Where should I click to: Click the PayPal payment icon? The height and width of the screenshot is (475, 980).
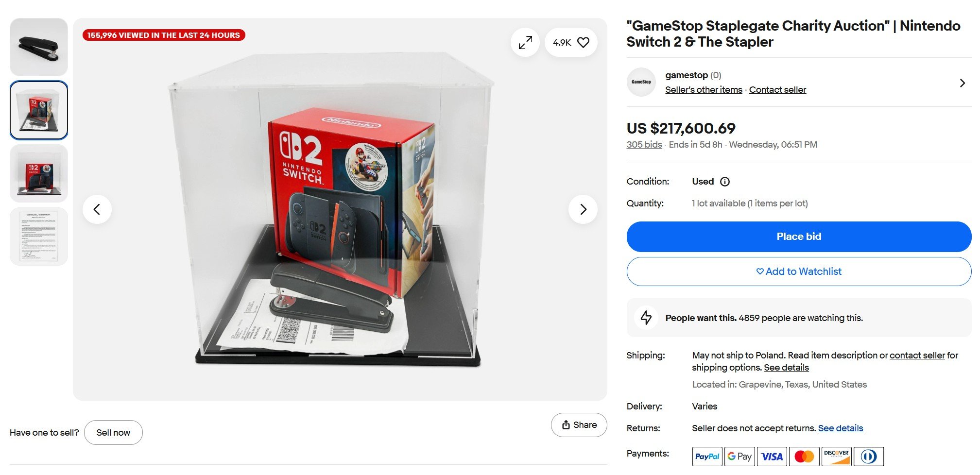707,457
